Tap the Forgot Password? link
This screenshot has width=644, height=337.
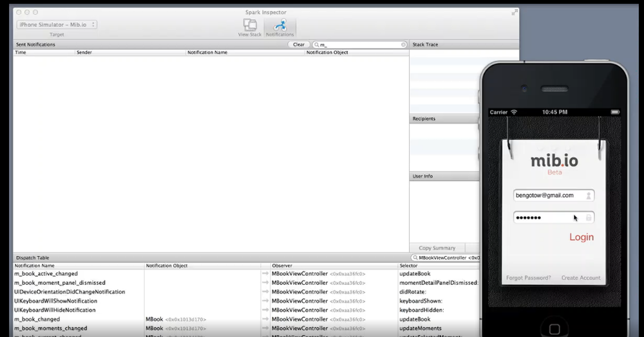(528, 278)
